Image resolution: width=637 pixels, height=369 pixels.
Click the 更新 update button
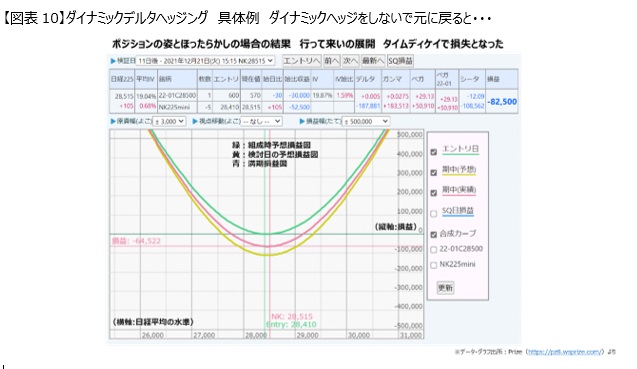[445, 288]
